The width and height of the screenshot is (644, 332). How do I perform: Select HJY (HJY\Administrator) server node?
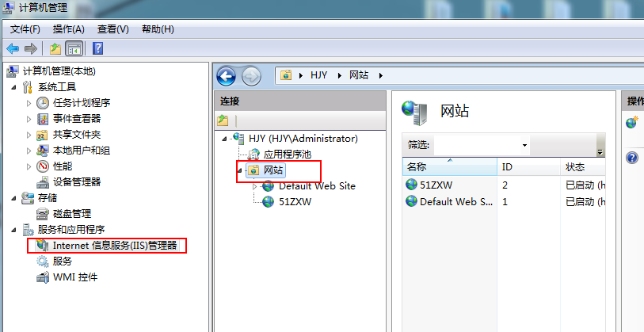click(303, 139)
